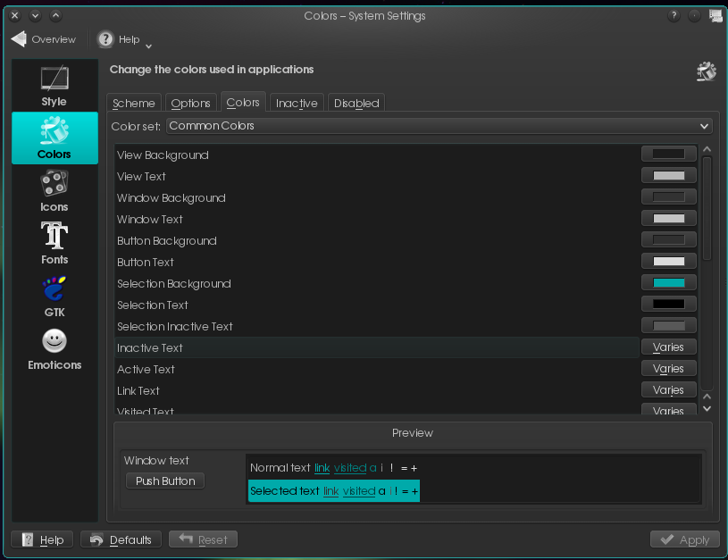The height and width of the screenshot is (560, 728).
Task: Click the colors paint bucket header icon
Action: click(x=707, y=71)
